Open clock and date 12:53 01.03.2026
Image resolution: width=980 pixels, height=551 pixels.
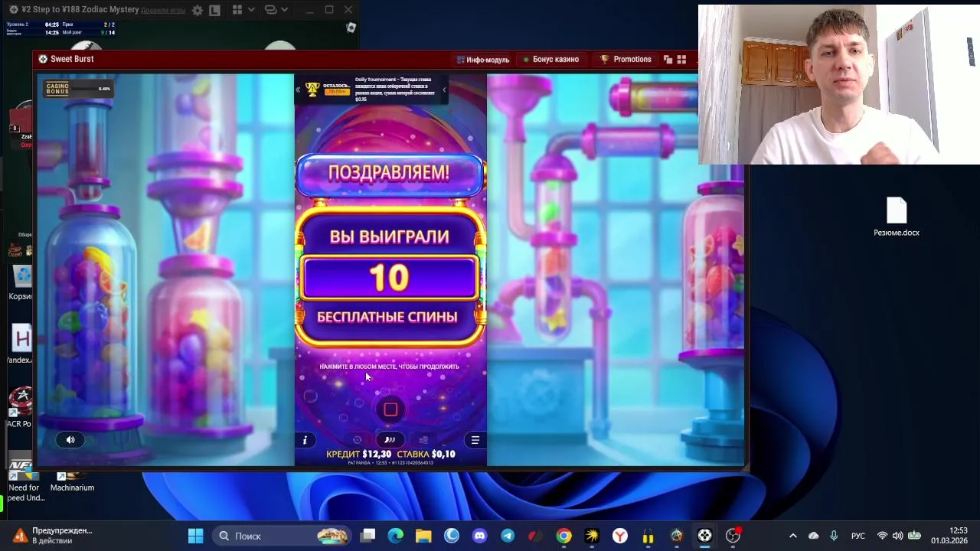tap(949, 536)
